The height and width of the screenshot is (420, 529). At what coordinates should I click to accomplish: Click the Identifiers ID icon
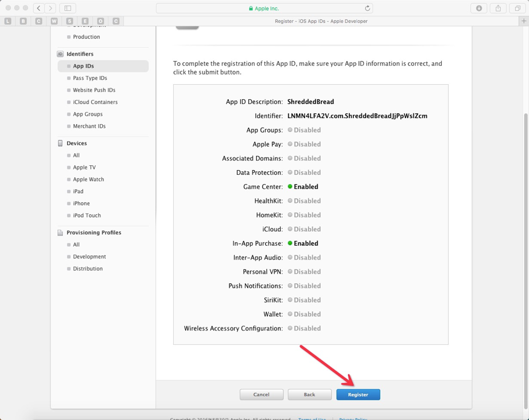[60, 54]
